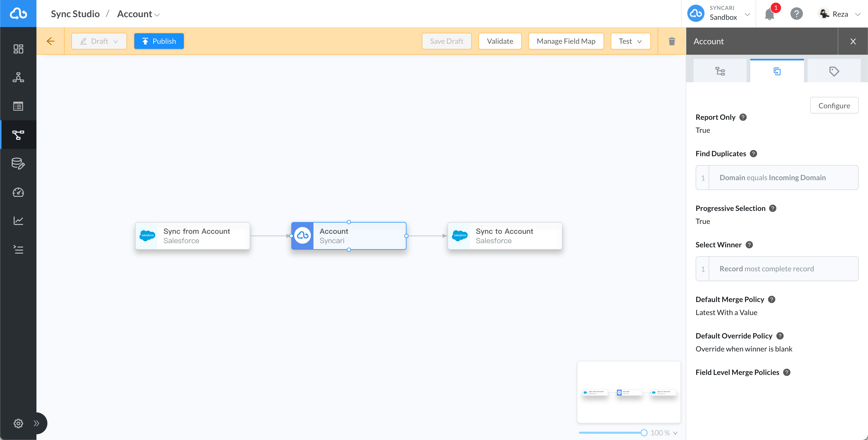Click the right connector handle on the Account node

coord(406,236)
